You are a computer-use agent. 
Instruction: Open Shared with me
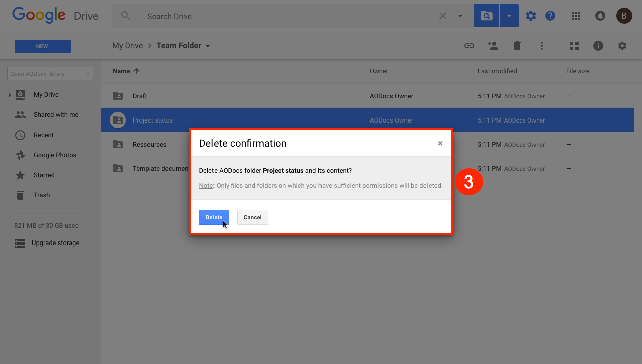coord(56,115)
